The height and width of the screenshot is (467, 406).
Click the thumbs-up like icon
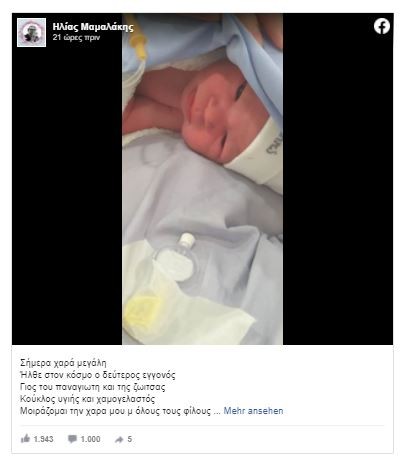[x=25, y=439]
